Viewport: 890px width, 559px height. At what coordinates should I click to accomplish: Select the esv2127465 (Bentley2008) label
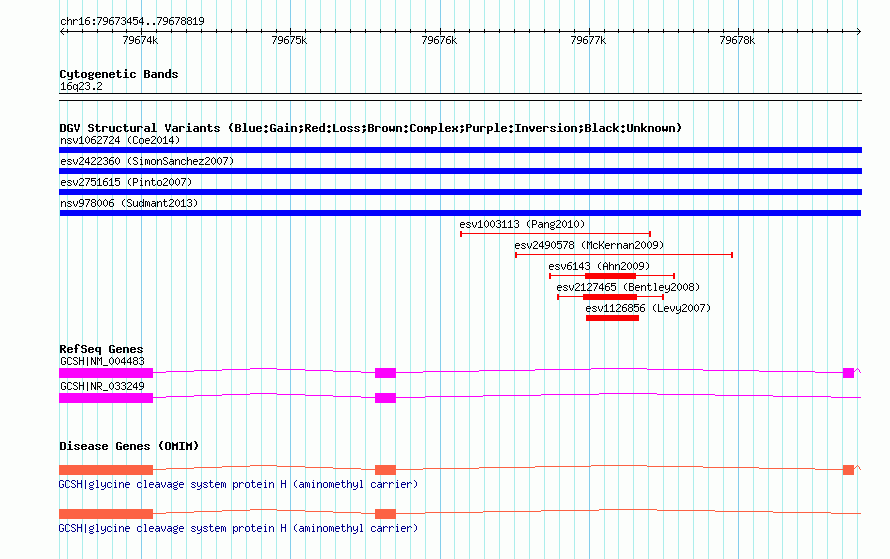[628, 287]
